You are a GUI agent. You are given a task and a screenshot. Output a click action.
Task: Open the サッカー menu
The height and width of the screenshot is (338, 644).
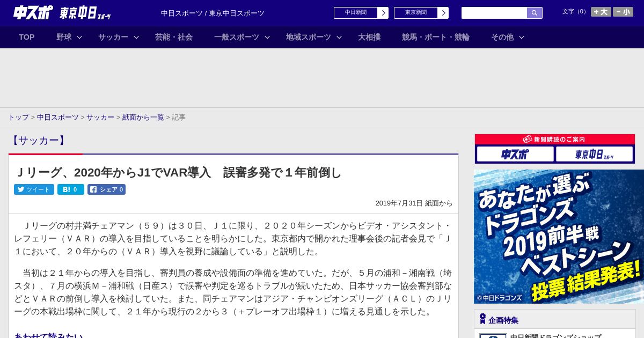[113, 37]
